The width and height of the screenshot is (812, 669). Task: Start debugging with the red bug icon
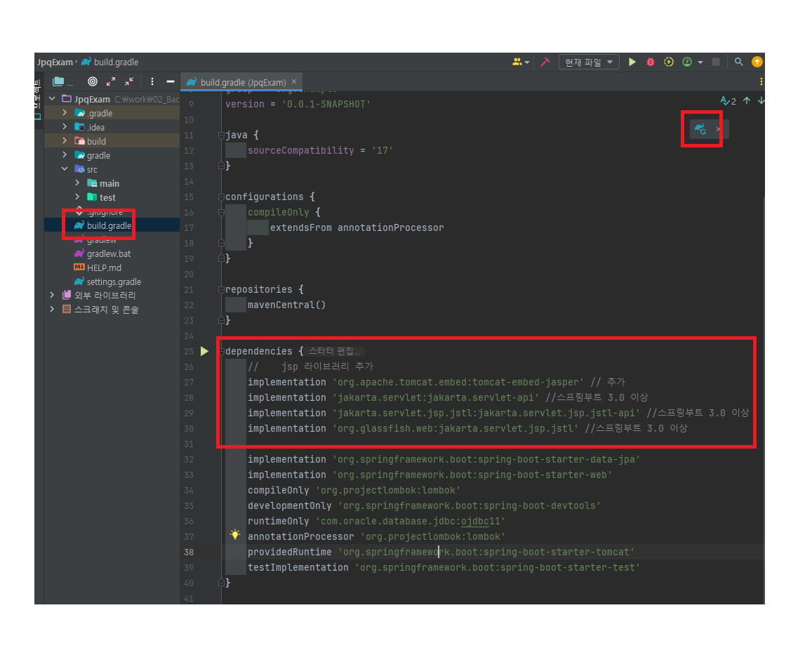point(651,62)
